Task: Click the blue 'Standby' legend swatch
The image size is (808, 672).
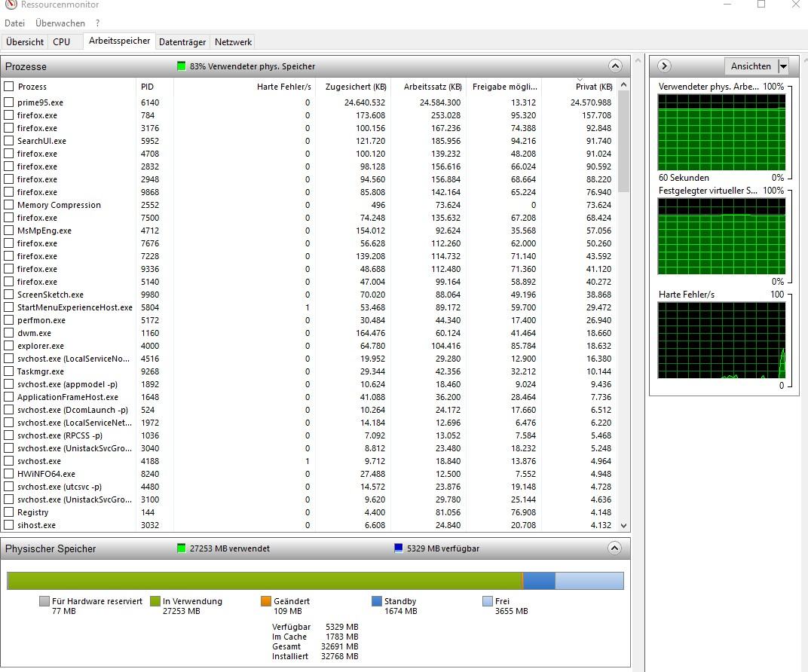Action: 377,601
